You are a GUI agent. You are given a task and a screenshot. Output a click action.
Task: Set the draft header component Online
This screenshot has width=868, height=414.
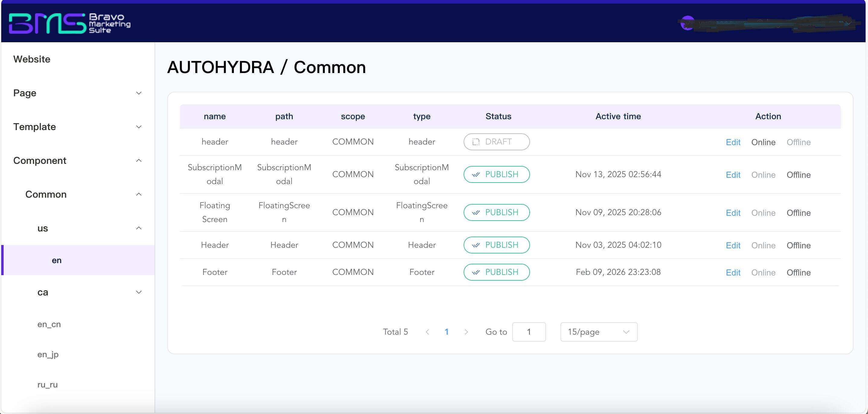pyautogui.click(x=763, y=142)
